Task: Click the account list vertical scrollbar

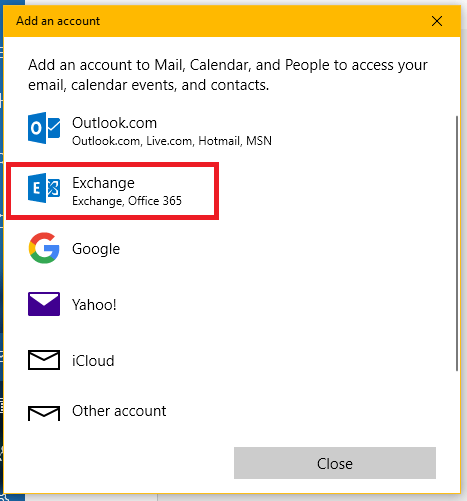Action: 457,243
